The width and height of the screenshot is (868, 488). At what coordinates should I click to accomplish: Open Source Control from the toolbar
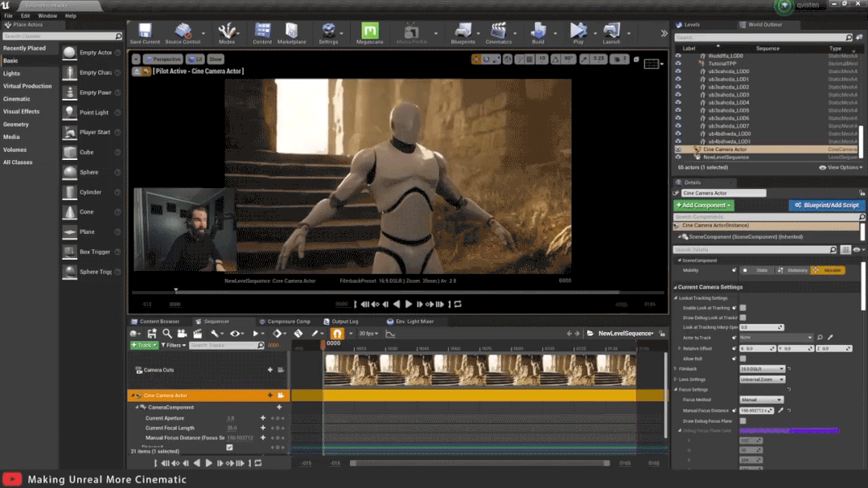tap(183, 33)
